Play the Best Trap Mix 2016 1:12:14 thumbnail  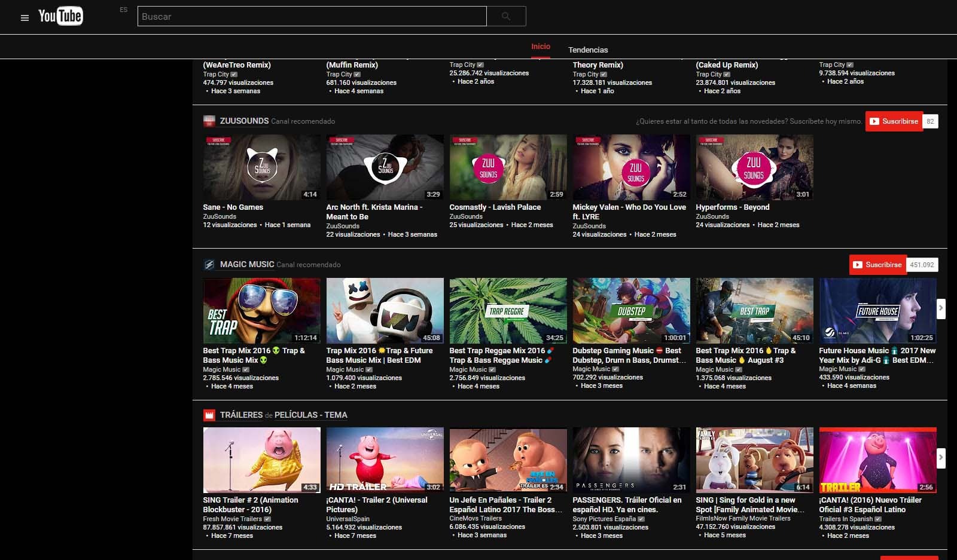pos(261,311)
